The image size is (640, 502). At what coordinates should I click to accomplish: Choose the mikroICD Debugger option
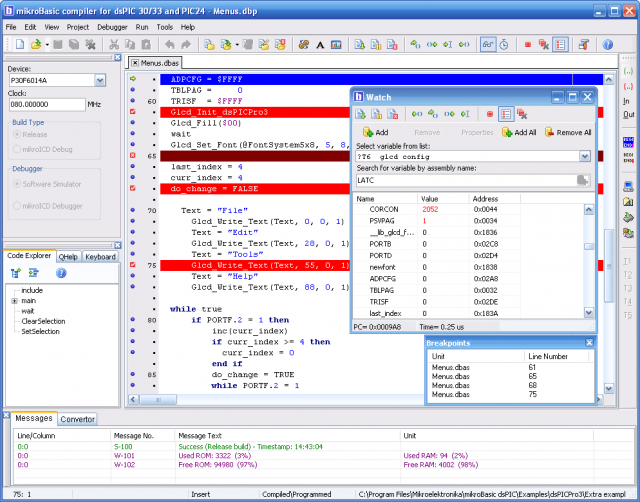click(x=17, y=206)
